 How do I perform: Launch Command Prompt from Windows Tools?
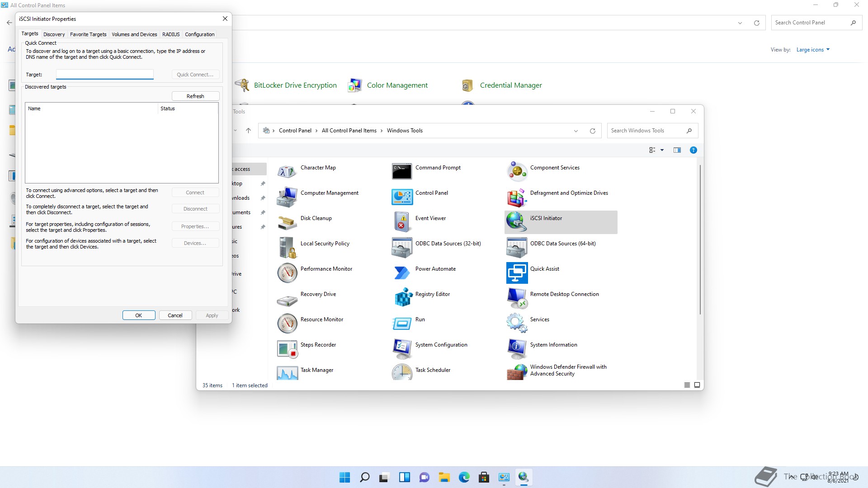tap(402, 172)
